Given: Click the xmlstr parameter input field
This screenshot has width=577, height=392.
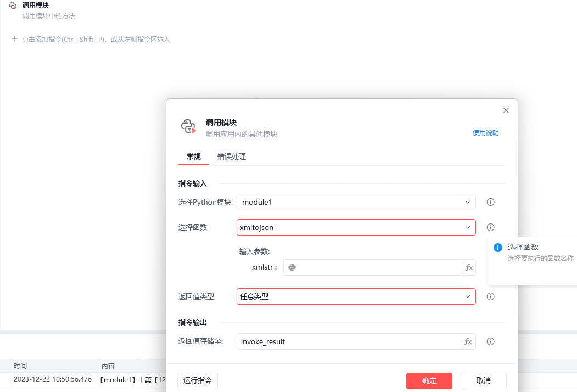Looking at the screenshot, I should point(372,267).
